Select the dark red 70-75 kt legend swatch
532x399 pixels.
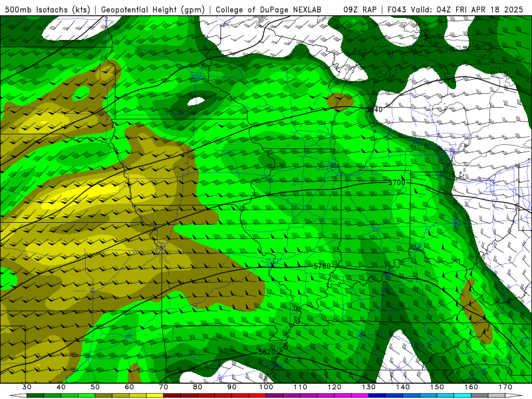(172, 396)
